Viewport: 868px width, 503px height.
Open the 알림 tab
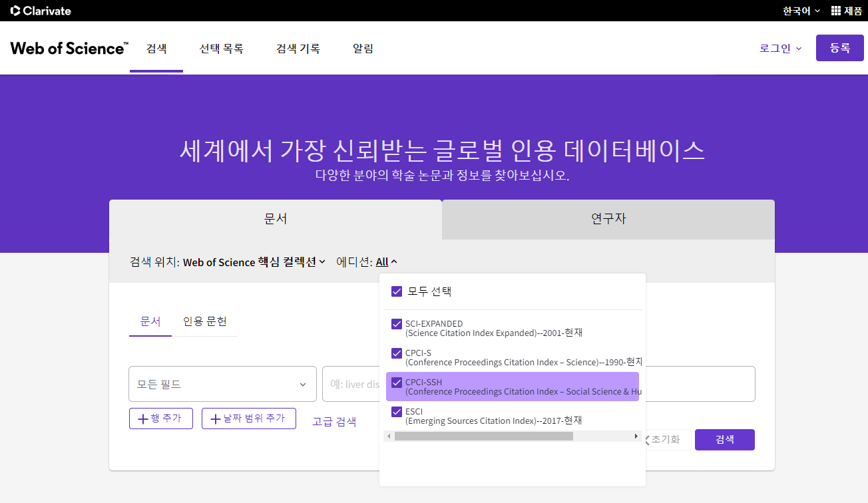[363, 49]
